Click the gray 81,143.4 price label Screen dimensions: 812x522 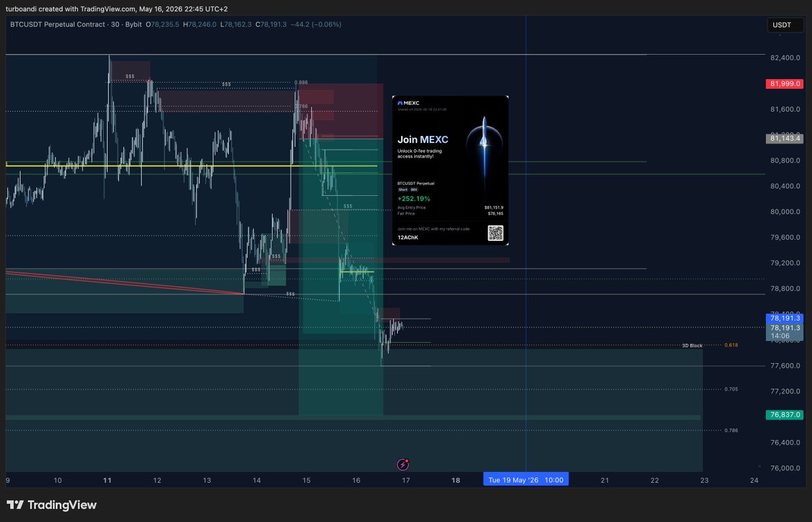[785, 138]
